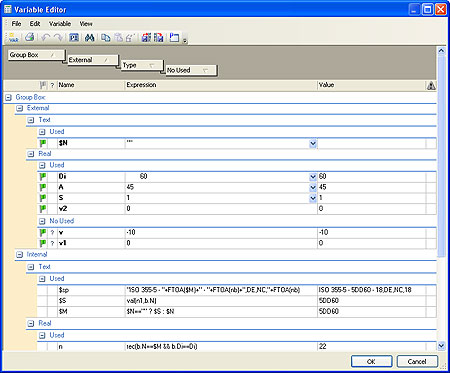Viewport: 450px width, 373px height.
Task: Collapse the Text node under External
Action: (x=31, y=120)
